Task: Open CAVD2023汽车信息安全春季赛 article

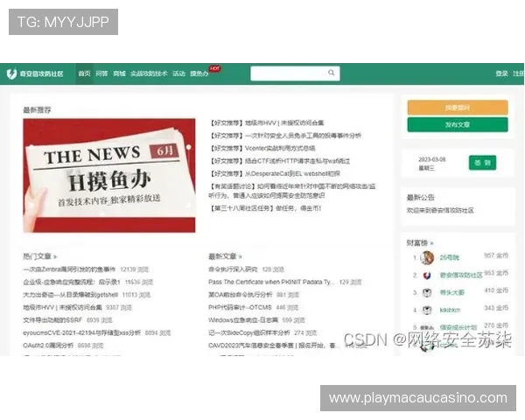Action: 274,346
